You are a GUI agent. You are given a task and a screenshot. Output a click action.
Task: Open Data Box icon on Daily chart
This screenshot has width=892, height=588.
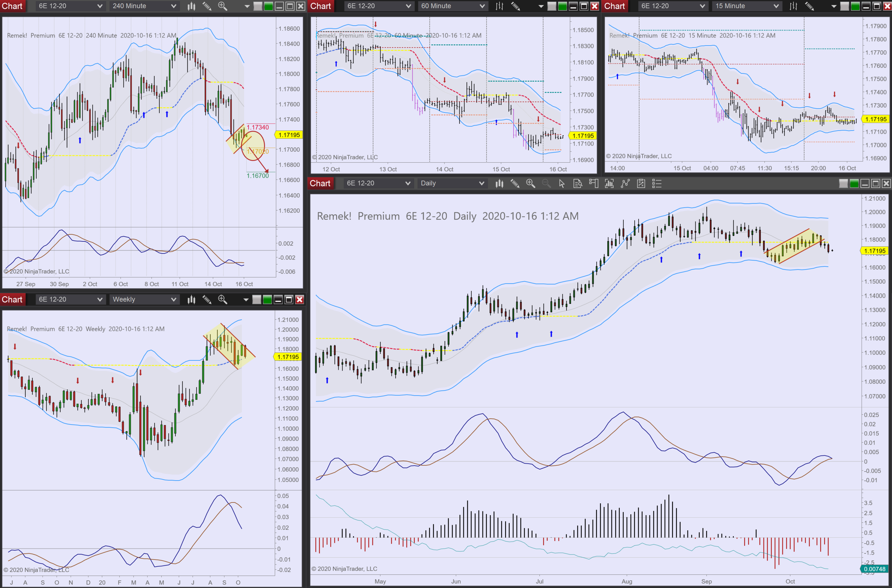click(x=578, y=183)
